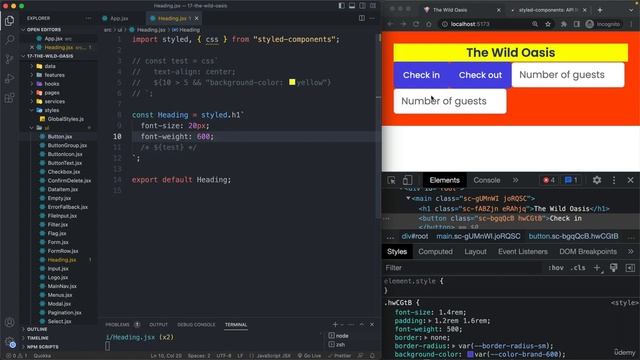Switch to Debug Console panel tab

coord(196,324)
